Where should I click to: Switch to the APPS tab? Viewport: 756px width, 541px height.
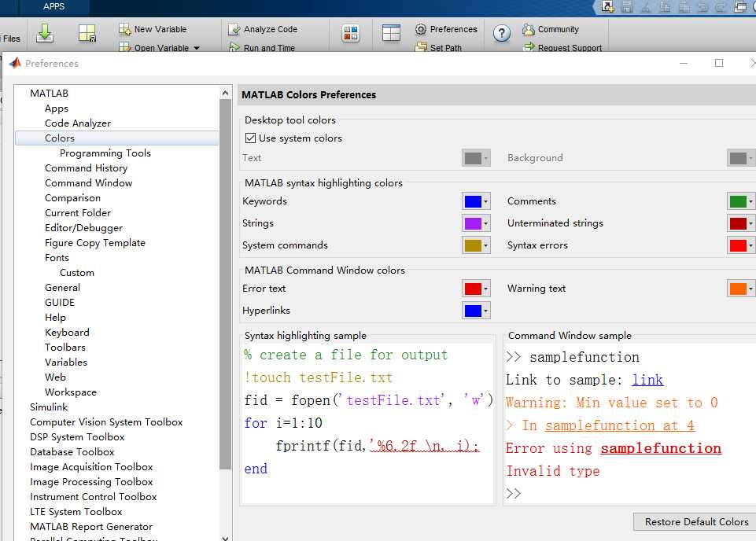pos(53,7)
